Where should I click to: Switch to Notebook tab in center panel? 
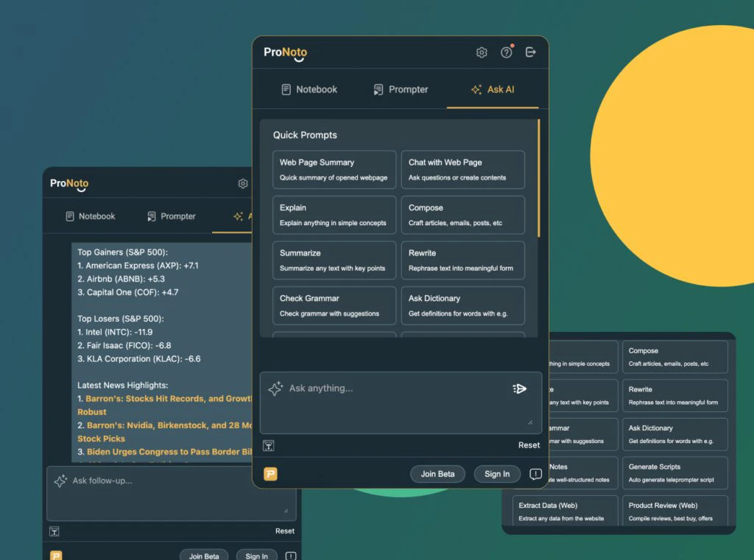[x=309, y=90]
